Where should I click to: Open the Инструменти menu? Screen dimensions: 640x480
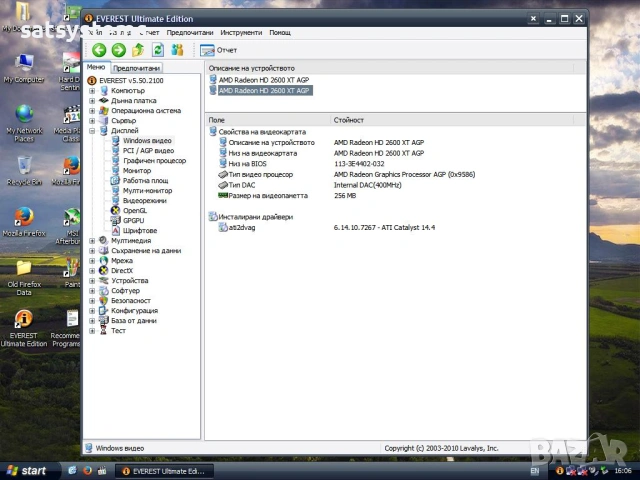pos(241,32)
